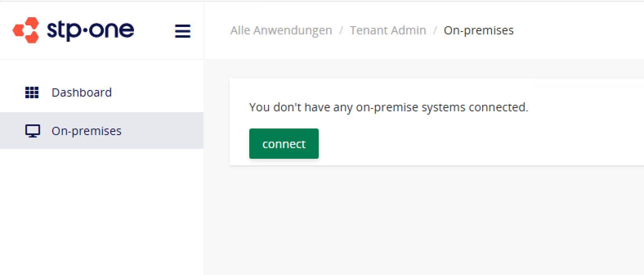Click the second breadcrumb separator slash
Viewport: 644px width, 275px height.
click(435, 30)
